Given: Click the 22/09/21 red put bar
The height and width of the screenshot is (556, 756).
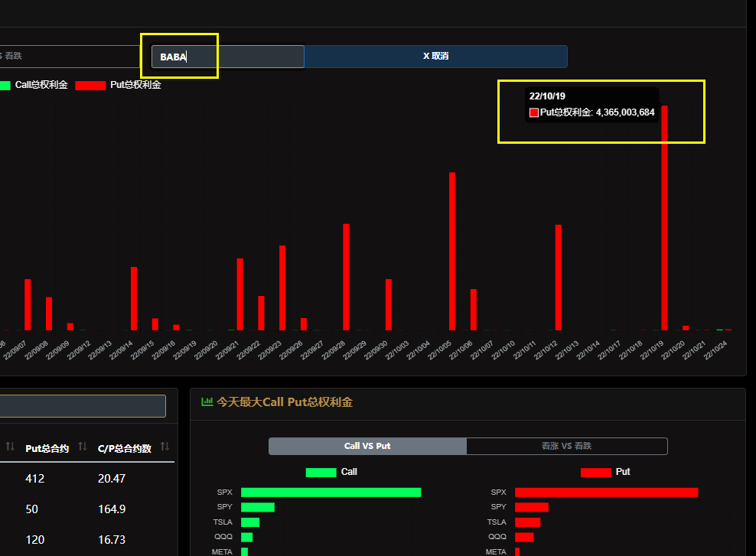Looking at the screenshot, I should coord(240,294).
